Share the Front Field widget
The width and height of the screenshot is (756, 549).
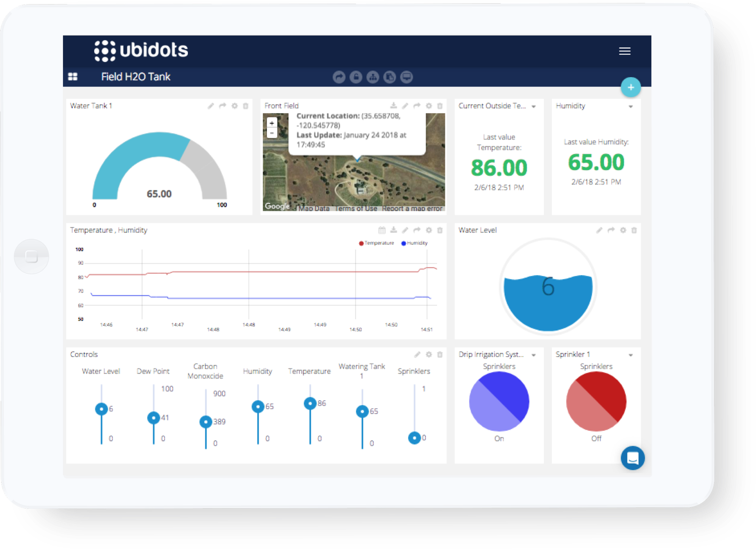[x=417, y=106]
